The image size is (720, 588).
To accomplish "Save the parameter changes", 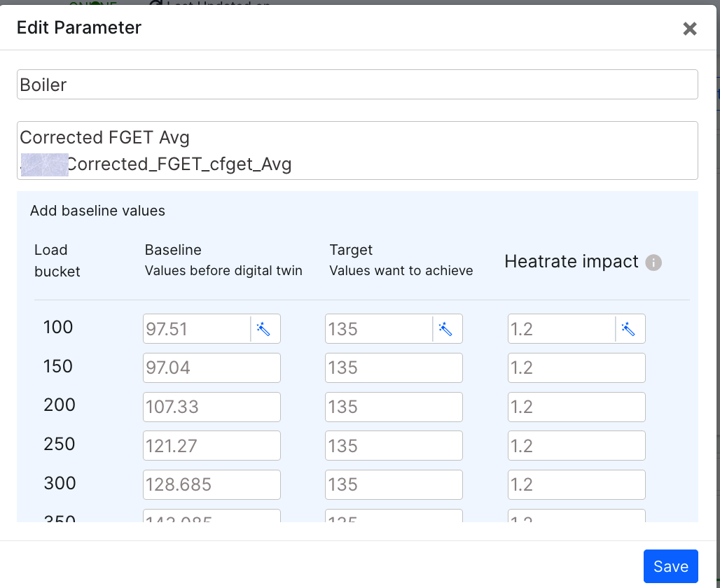I will tap(671, 566).
